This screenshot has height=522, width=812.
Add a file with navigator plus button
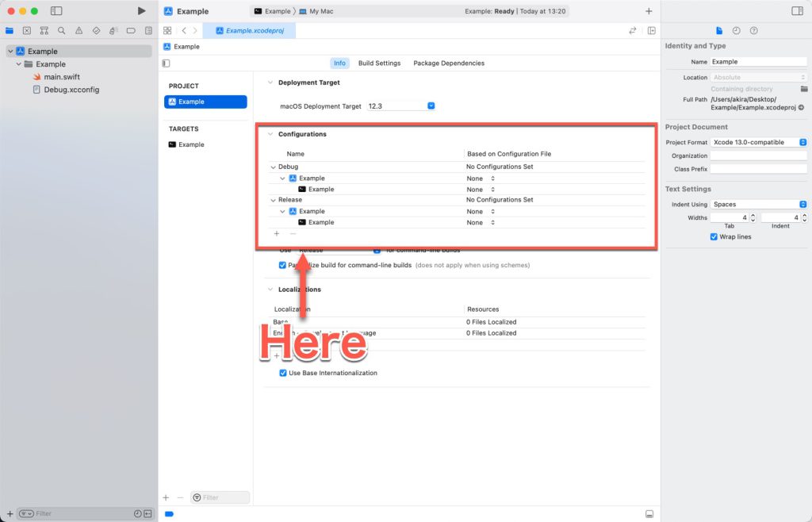(x=10, y=514)
